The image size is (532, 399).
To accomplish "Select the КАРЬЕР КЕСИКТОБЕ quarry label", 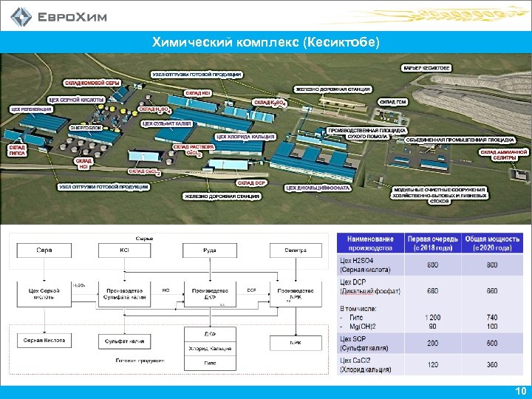I will [x=427, y=68].
